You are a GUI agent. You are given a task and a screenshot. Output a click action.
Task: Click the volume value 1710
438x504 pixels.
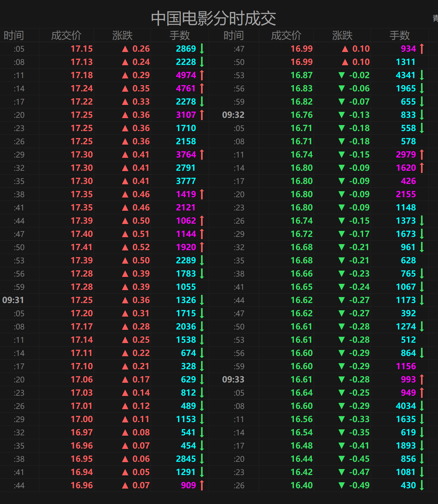click(186, 128)
